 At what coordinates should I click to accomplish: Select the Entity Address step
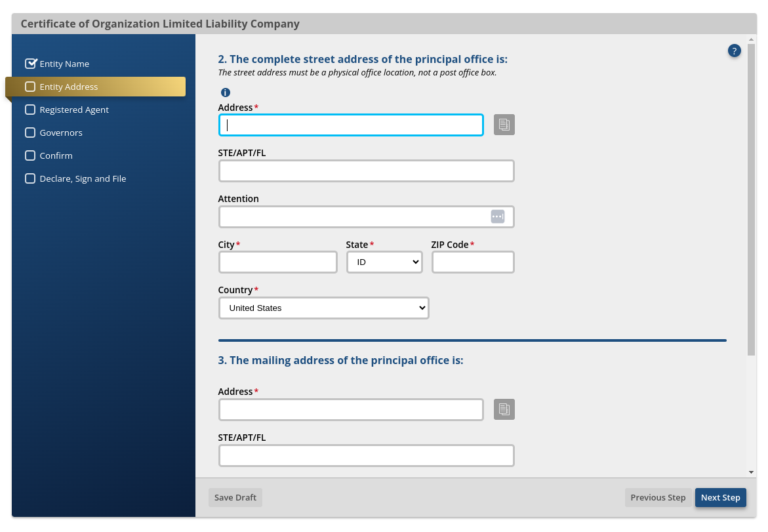click(68, 87)
